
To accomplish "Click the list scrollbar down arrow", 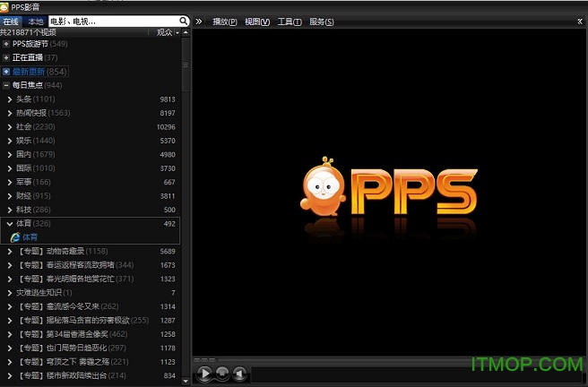I will click(186, 382).
